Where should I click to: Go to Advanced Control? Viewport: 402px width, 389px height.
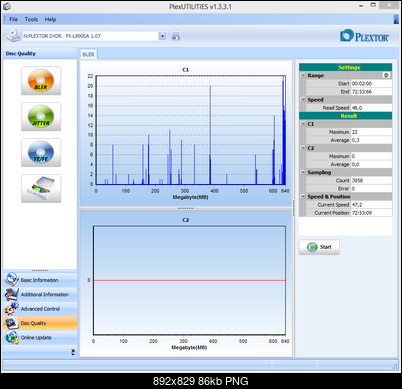coord(40,309)
